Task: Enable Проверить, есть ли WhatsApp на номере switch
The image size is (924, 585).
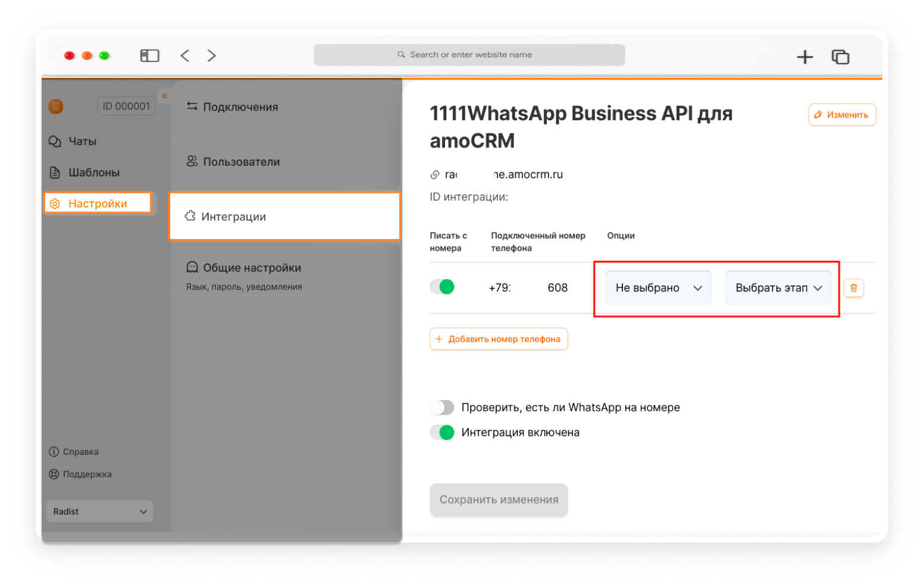Action: pyautogui.click(x=442, y=407)
